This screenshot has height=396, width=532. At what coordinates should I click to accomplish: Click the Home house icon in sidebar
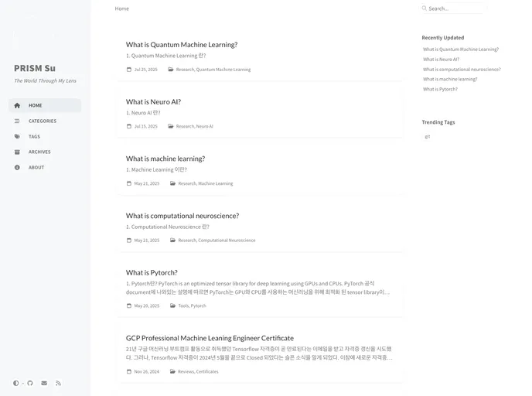[x=17, y=105]
